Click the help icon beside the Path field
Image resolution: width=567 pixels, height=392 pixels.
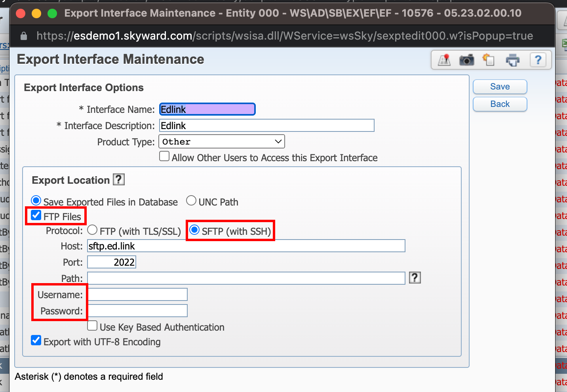coord(415,278)
